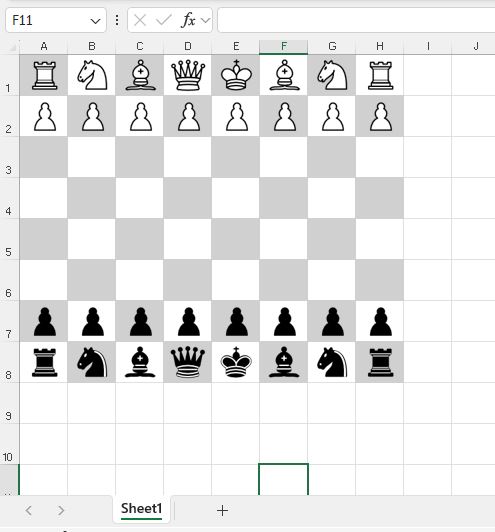This screenshot has height=532, width=495.
Task: Select the white pawn in cell E2
Action: (x=237, y=117)
